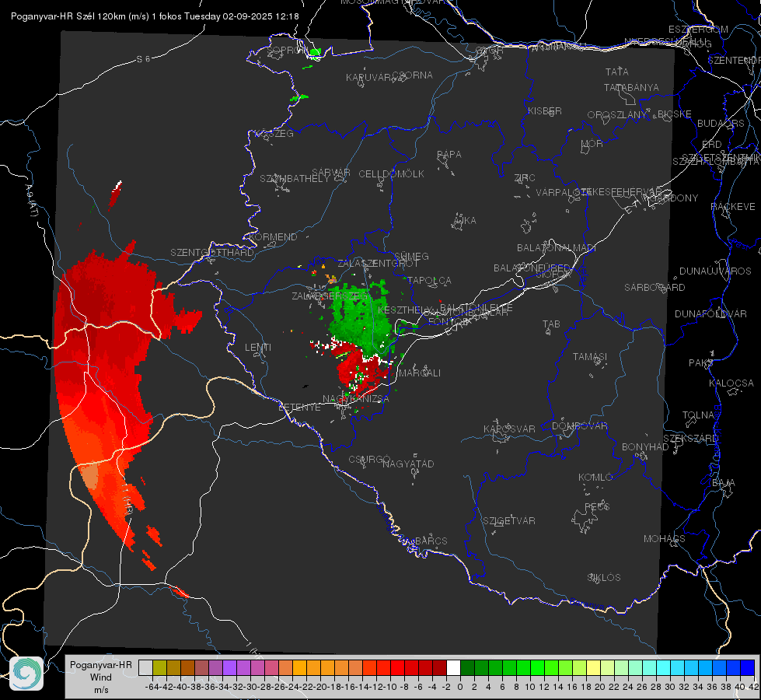
Task: Select the SZEKSZÁRD label
Action: [x=690, y=439]
